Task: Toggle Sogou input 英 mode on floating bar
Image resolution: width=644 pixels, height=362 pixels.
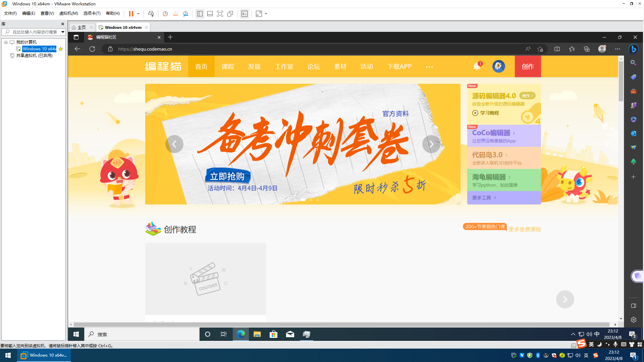Action: 591,344
